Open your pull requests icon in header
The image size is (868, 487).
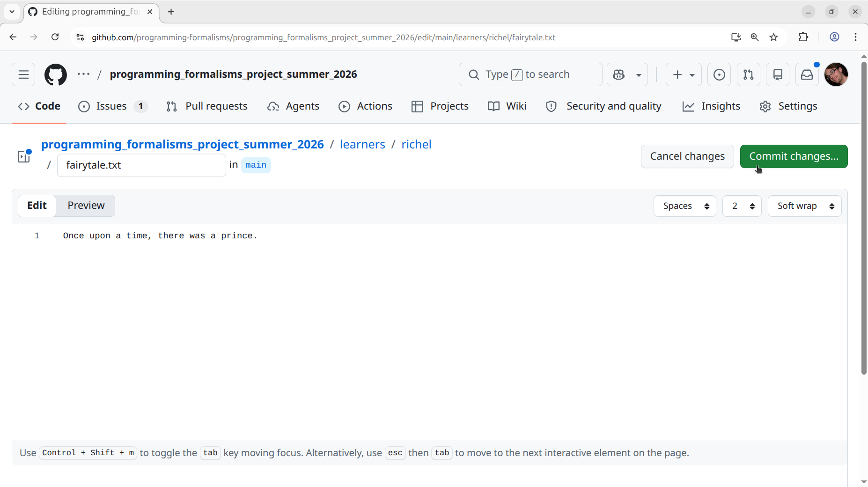(748, 74)
